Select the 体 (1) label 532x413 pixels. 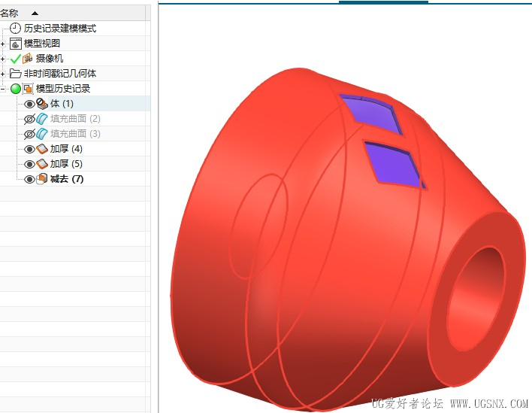point(62,104)
